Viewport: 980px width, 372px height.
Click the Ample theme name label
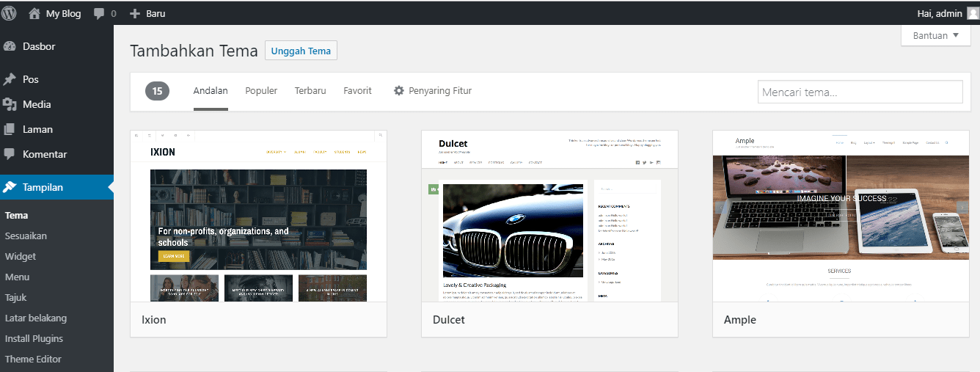point(740,320)
